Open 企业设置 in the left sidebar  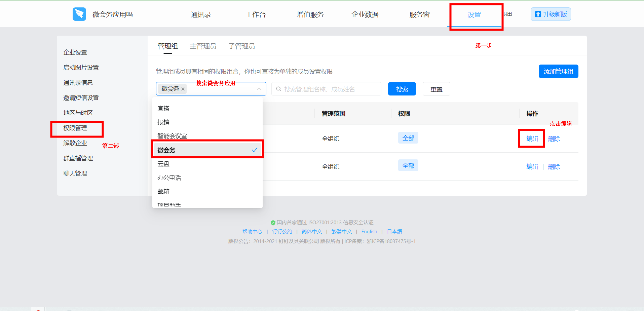75,52
